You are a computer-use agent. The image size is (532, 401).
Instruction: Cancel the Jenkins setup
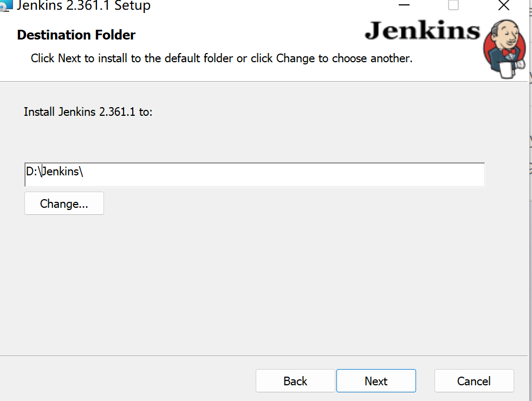click(x=474, y=380)
